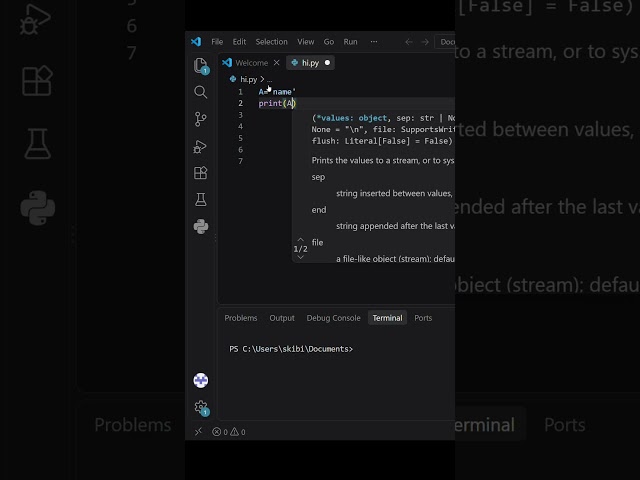Show previous signature with up chevron
The image size is (640, 480).
point(300,240)
